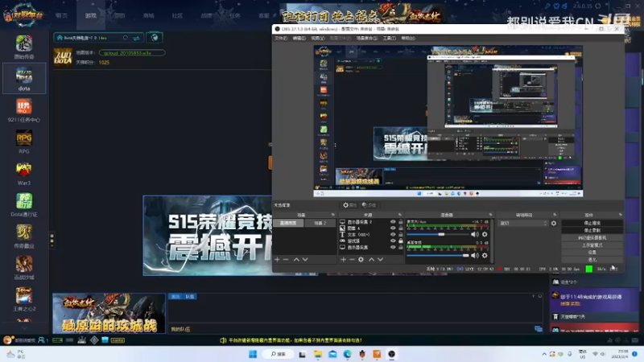This screenshot has width=644, height=362.
Task: Click the taskbar search box
Action: [279, 354]
